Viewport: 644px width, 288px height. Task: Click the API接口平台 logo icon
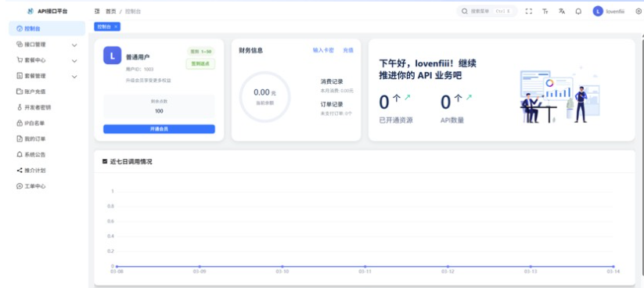[30, 12]
